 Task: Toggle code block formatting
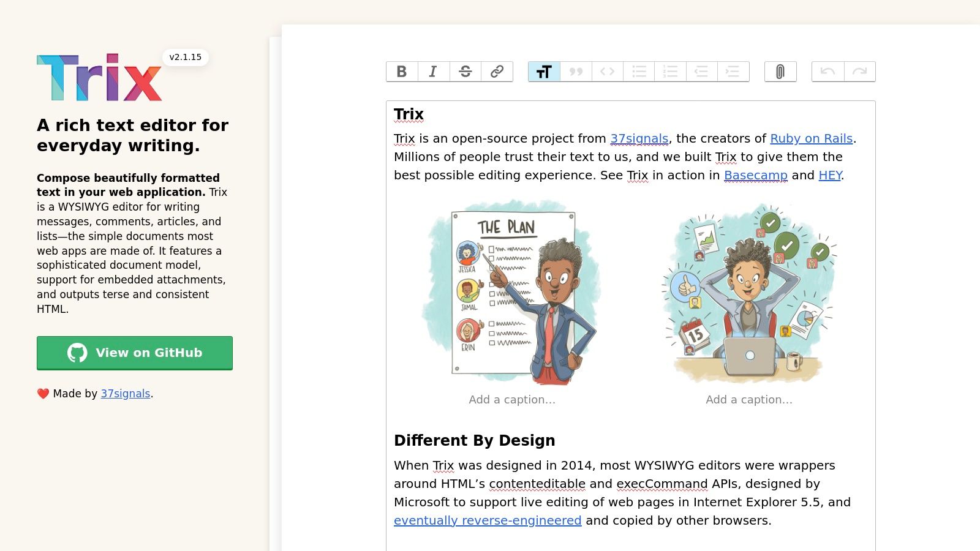point(607,72)
